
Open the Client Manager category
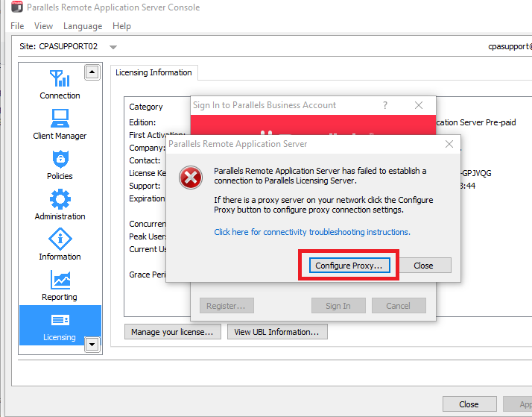(x=60, y=125)
